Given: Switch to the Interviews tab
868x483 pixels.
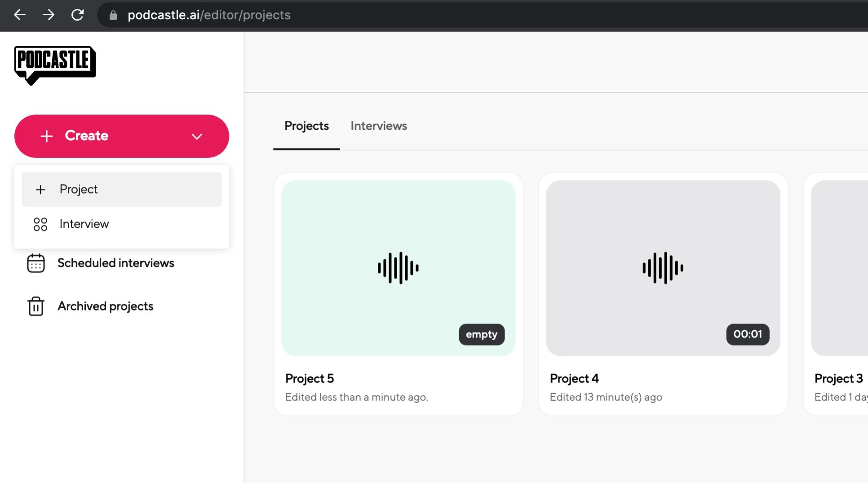Looking at the screenshot, I should coord(378,126).
